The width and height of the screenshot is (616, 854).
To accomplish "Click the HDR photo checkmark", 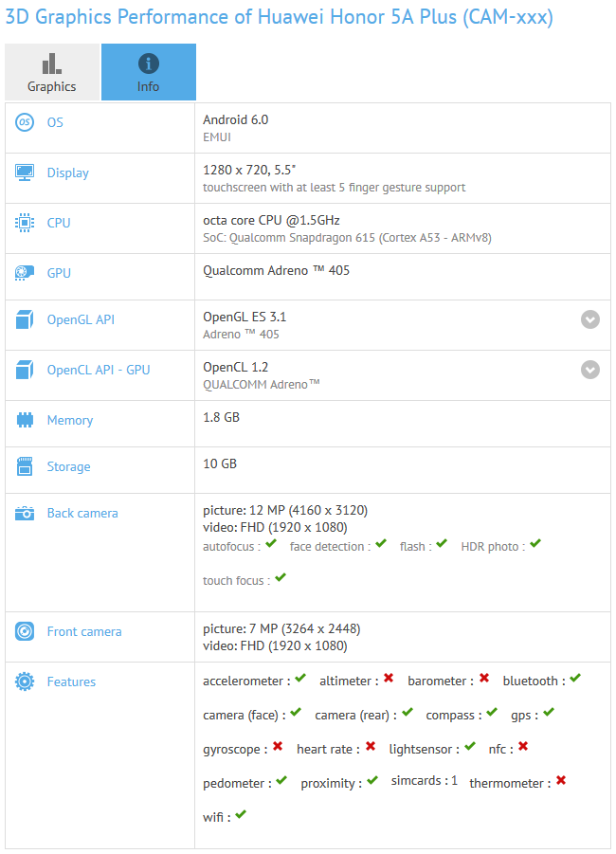I will click(534, 544).
